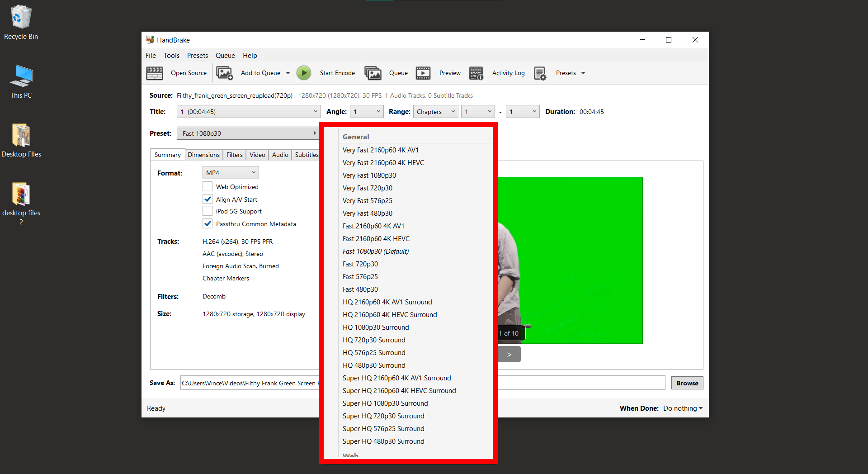Change the When Done action dropdown
Image resolution: width=868 pixels, height=474 pixels.
682,408
